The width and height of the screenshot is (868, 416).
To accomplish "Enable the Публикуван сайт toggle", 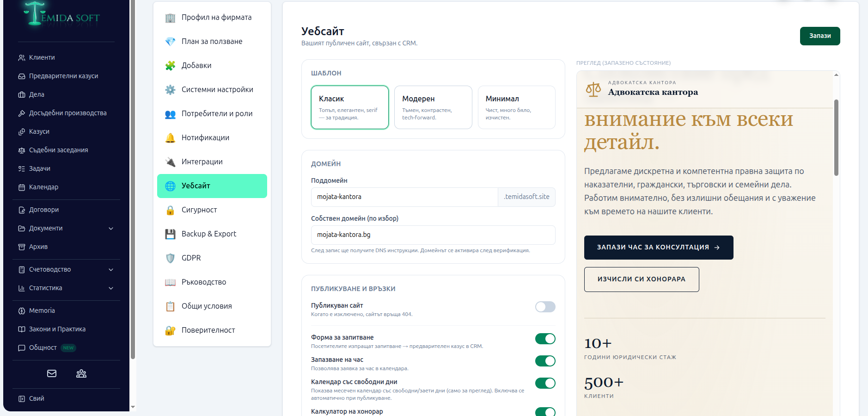I will [x=545, y=307].
